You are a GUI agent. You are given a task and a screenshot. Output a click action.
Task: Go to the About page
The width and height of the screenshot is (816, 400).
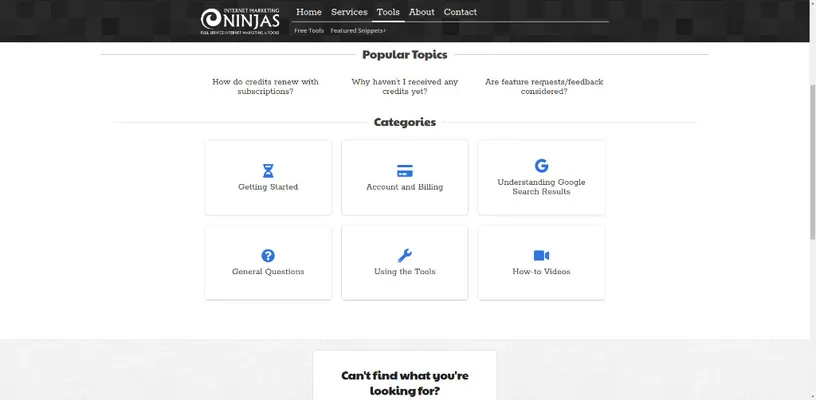pyautogui.click(x=421, y=12)
